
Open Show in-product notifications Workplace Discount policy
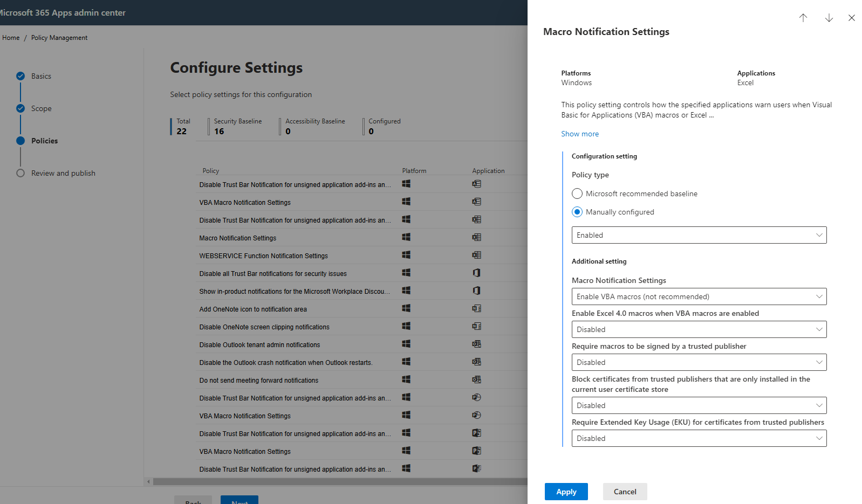pyautogui.click(x=295, y=291)
